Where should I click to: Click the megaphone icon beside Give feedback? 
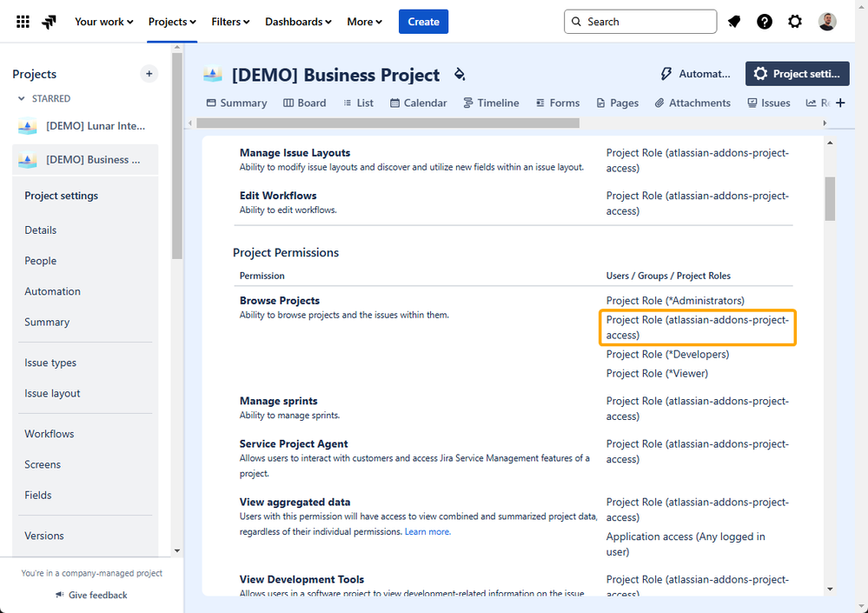tap(60, 595)
